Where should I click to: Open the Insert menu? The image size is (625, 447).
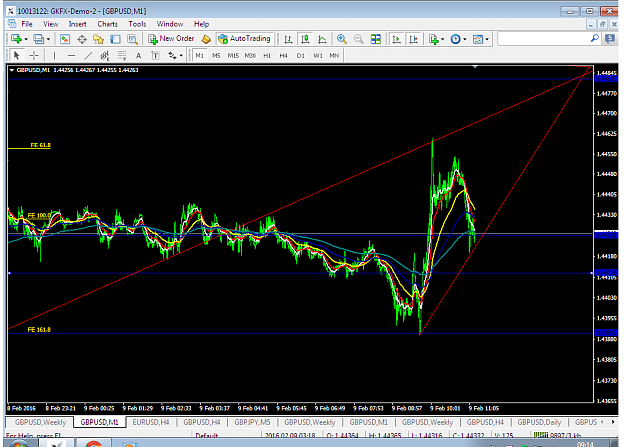click(77, 24)
